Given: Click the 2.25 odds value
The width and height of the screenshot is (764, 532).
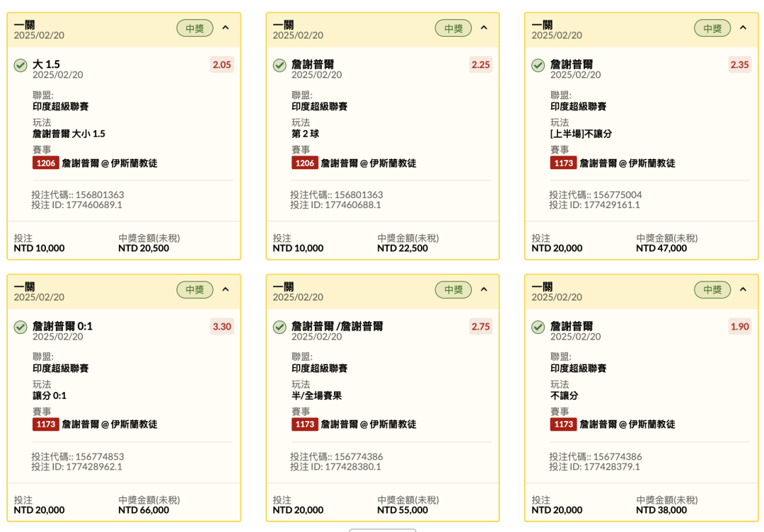Looking at the screenshot, I should coord(480,65).
